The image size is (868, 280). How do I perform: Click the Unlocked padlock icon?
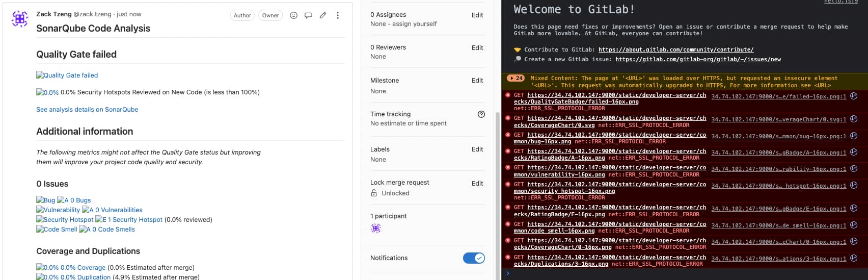tap(374, 193)
